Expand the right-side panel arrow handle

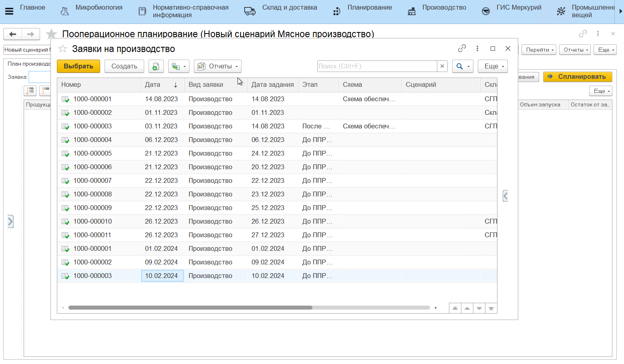505,196
